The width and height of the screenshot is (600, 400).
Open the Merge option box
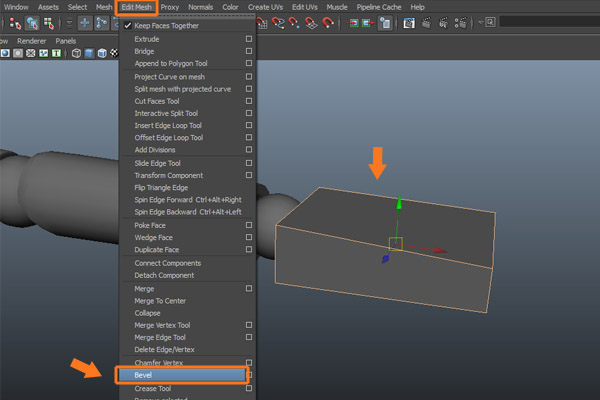coord(249,288)
